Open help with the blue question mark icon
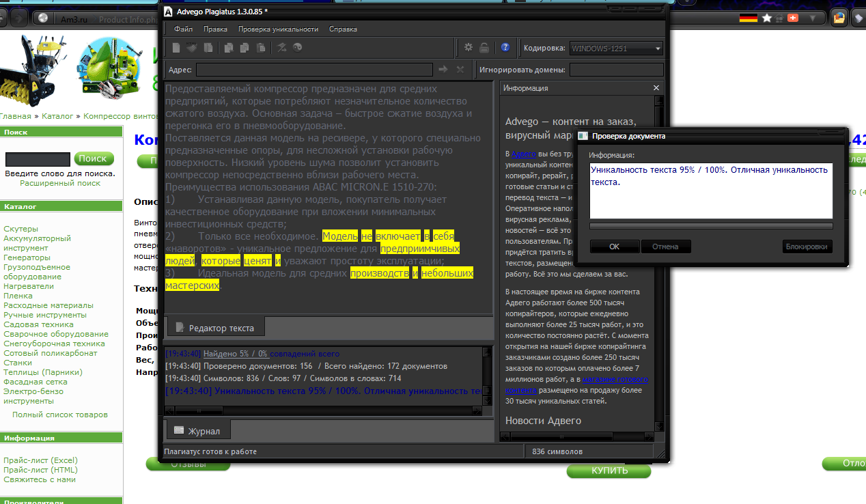This screenshot has height=504, width=866. coord(505,48)
